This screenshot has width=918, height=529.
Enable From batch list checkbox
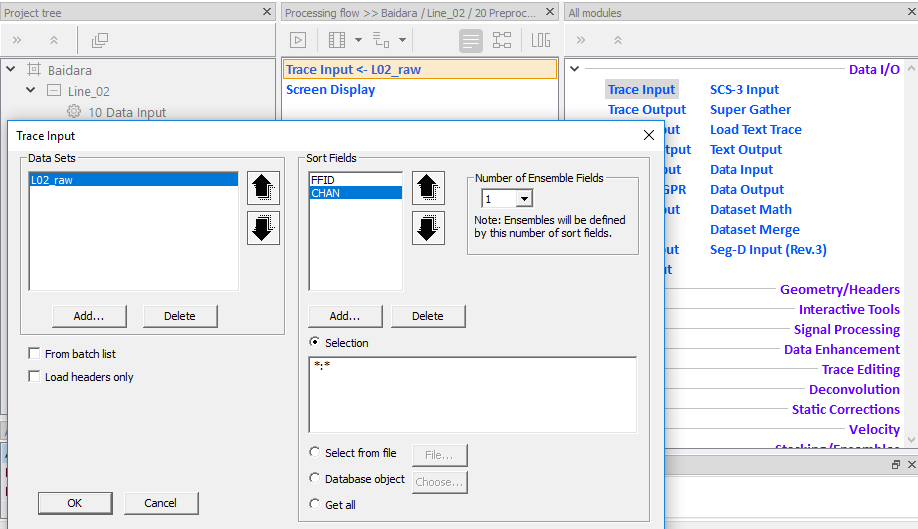[35, 353]
